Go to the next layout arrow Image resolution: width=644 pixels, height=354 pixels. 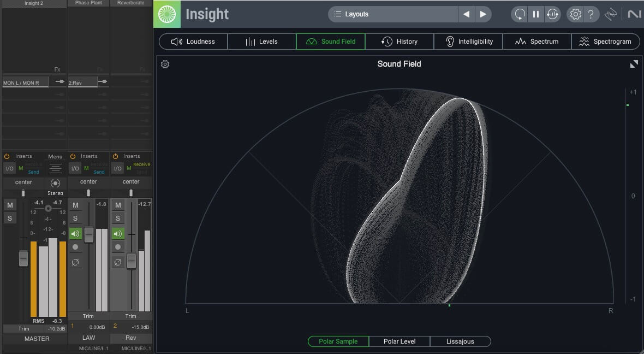[482, 14]
